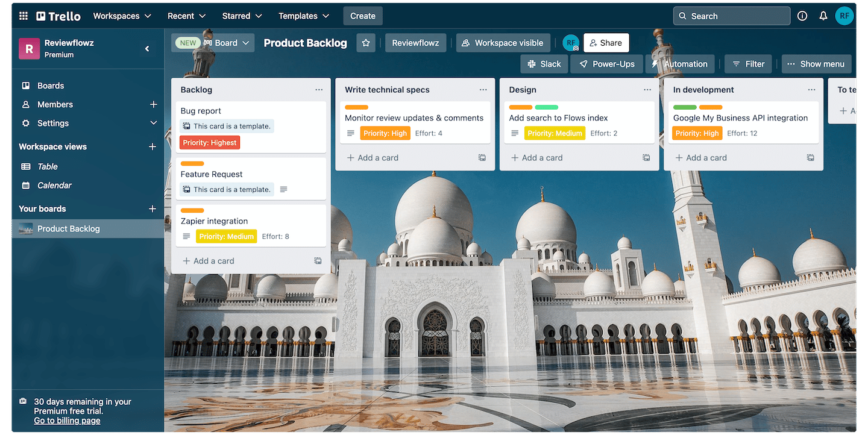
Task: Click the Priority: Highest red badge
Action: (x=210, y=143)
